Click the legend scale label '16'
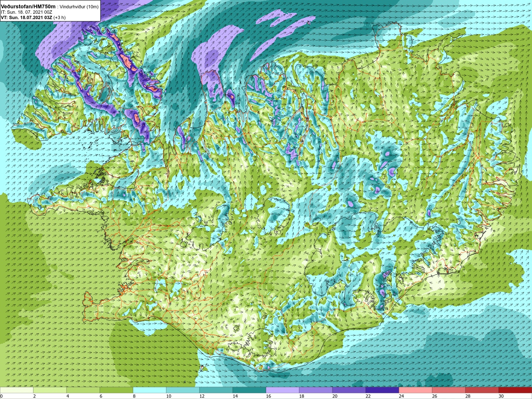This screenshot has height=399, width=532. click(268, 396)
